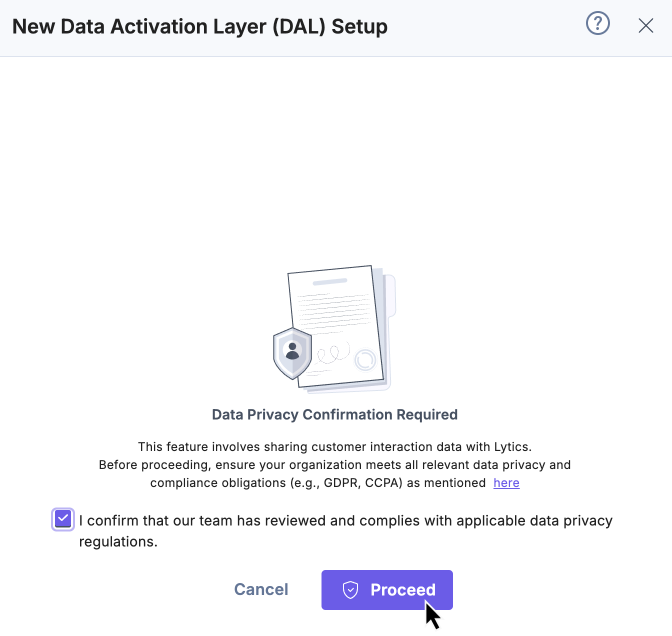Screen dimensions: 672x636
Task: Open the 'here' compliance link
Action: [x=506, y=483]
